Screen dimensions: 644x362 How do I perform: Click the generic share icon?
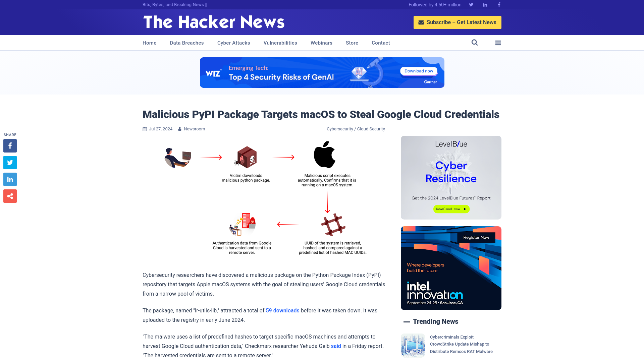tap(10, 196)
